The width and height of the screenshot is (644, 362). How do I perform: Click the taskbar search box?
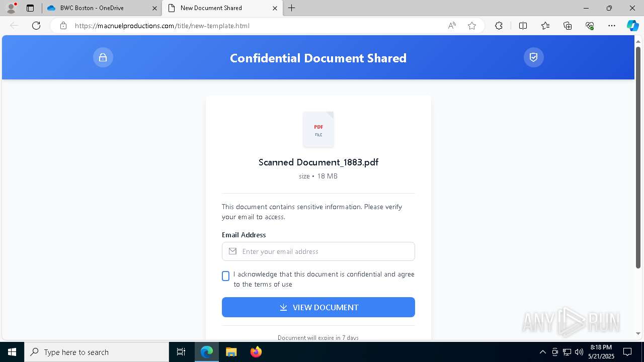(97, 352)
